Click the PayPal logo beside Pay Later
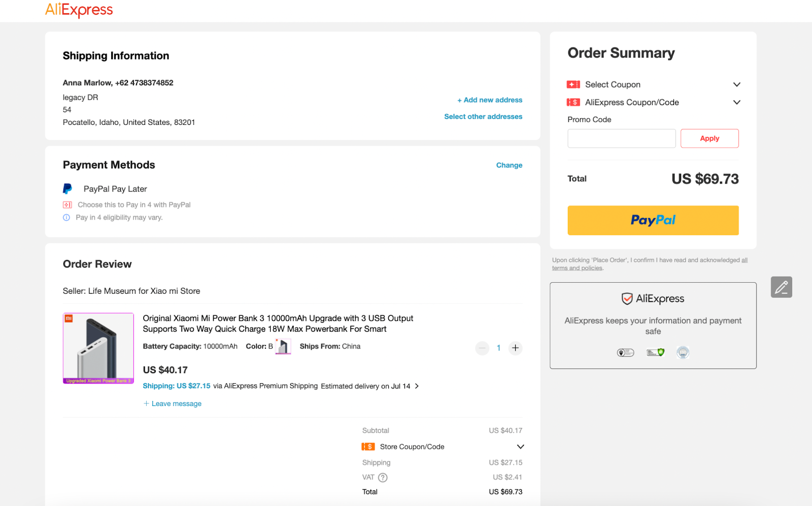 [x=67, y=189]
